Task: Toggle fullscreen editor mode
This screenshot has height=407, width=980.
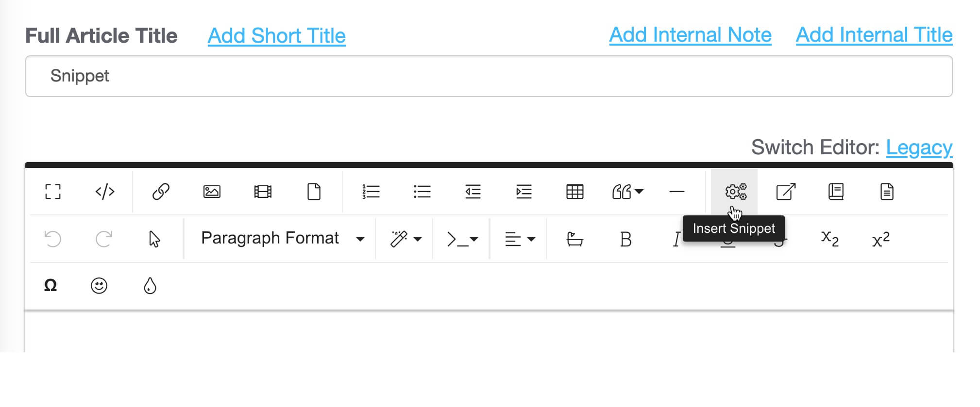Action: [x=52, y=192]
